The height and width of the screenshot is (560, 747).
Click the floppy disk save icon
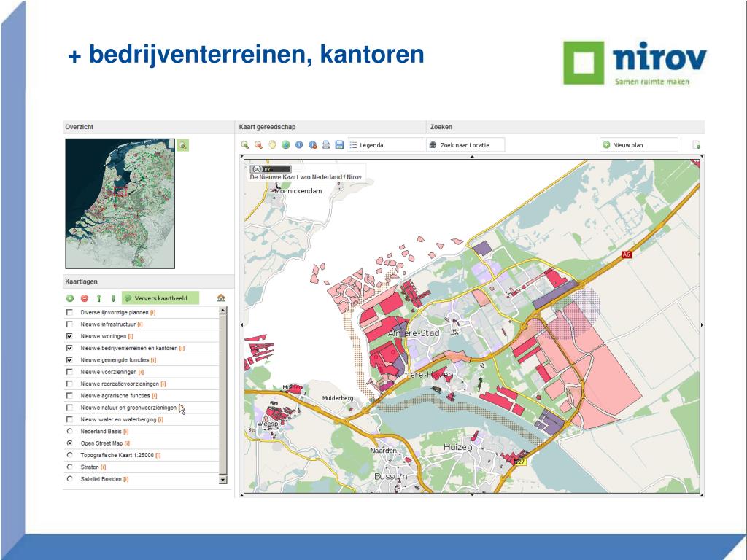[339, 145]
